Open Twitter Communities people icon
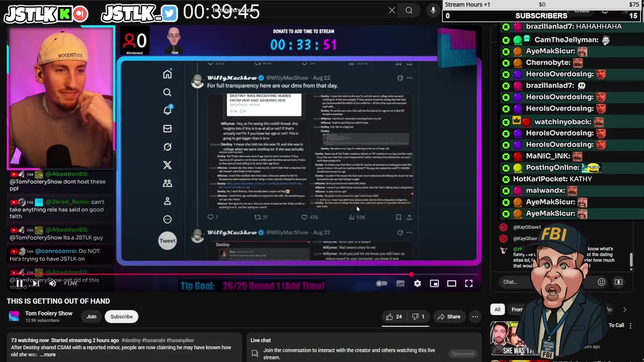Image resolution: width=644 pixels, height=362 pixels. pyautogui.click(x=168, y=183)
